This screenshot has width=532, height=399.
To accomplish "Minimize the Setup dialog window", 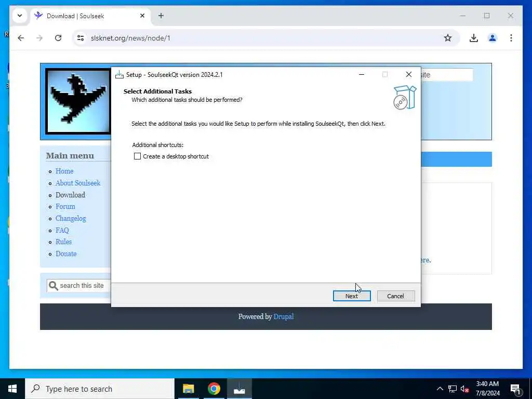I will pyautogui.click(x=362, y=75).
